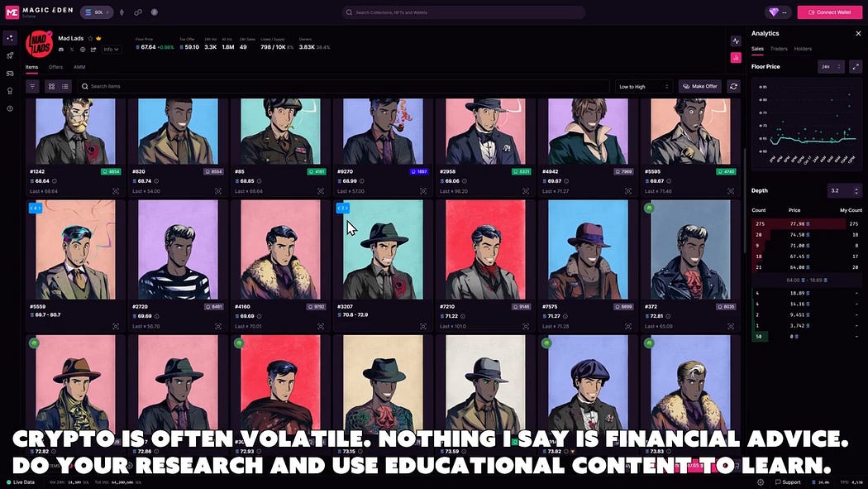Switch to list view layout
The image size is (868, 489).
(x=65, y=86)
